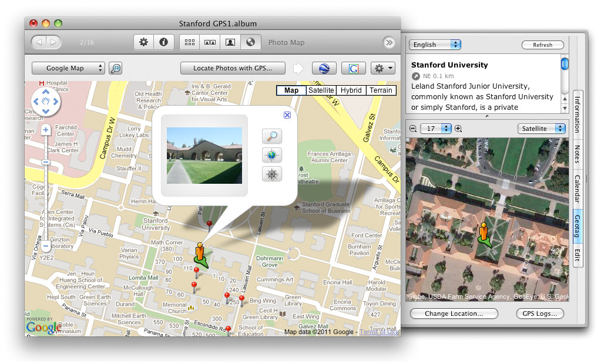Go to the previous photo arrow
The image size is (611, 364).
point(39,42)
